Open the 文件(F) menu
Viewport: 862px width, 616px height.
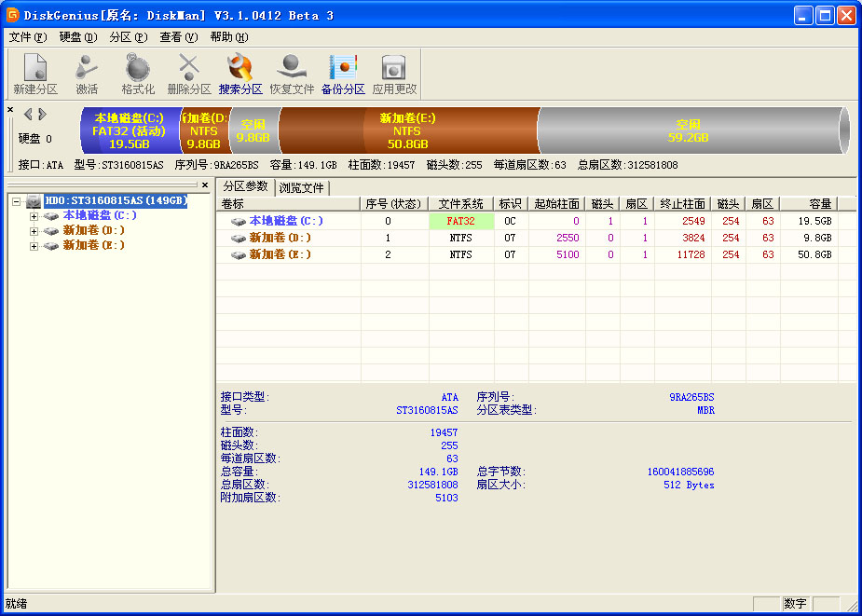click(28, 37)
